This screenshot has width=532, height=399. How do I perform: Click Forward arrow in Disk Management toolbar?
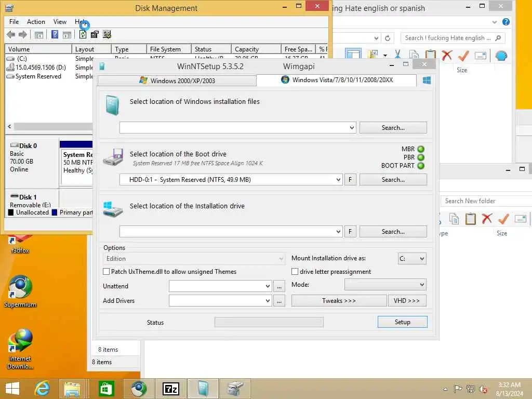pos(23,34)
